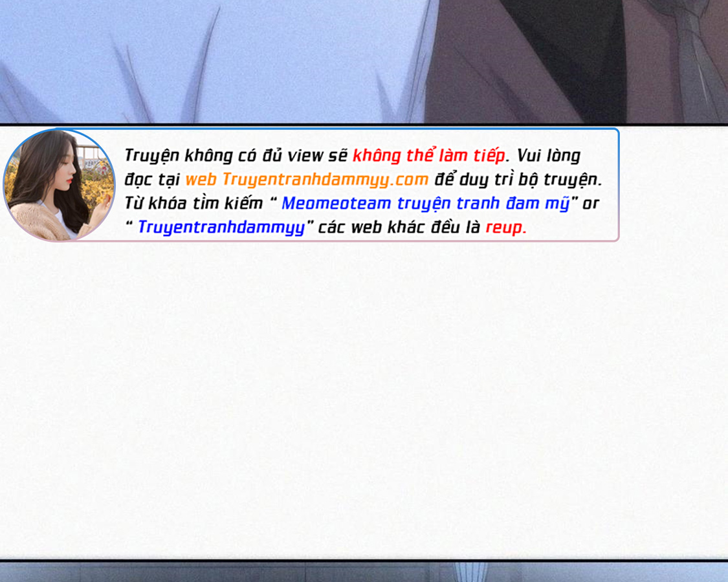Image resolution: width=728 pixels, height=582 pixels.
Task: Click the circular avatar photo of the woman
Action: pyautogui.click(x=58, y=185)
